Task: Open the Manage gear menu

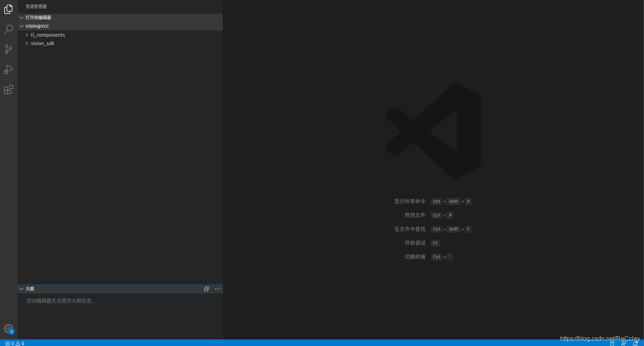Action: point(8,329)
